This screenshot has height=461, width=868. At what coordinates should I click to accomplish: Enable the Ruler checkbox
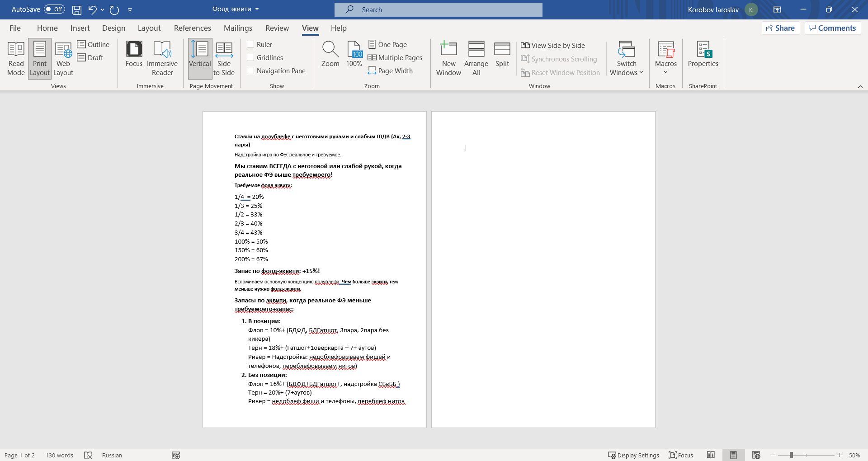[x=250, y=44]
